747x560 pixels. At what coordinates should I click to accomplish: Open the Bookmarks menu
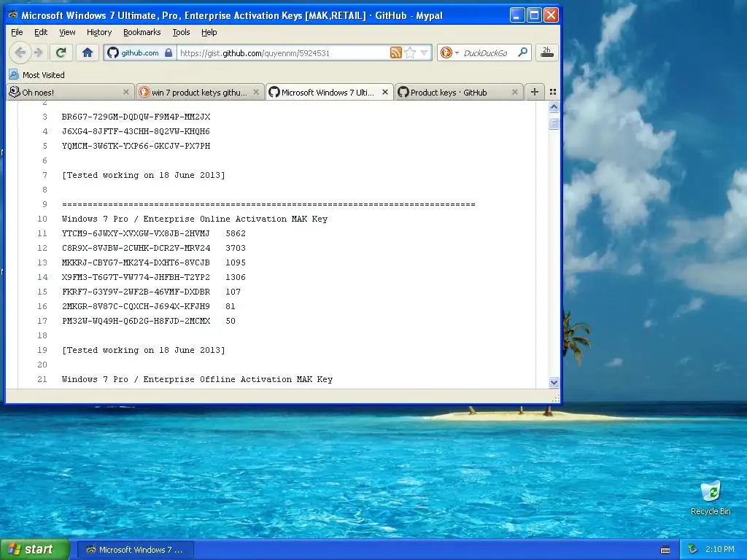142,32
